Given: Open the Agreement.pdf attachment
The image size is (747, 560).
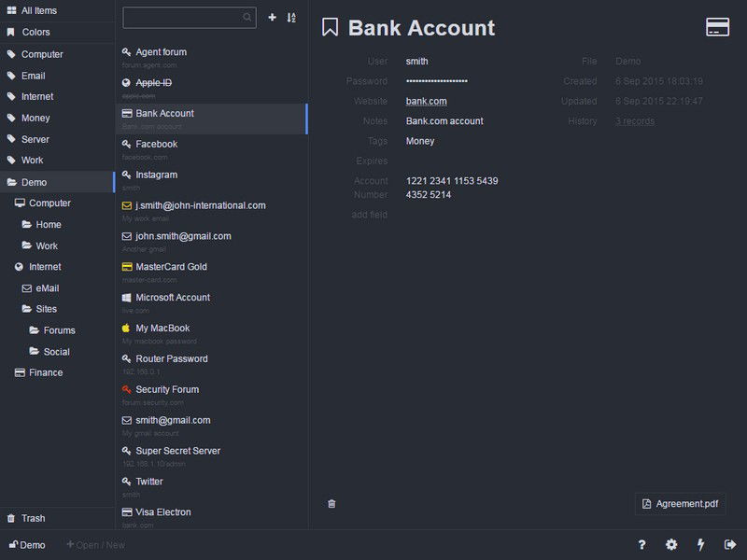Looking at the screenshot, I should 681,503.
